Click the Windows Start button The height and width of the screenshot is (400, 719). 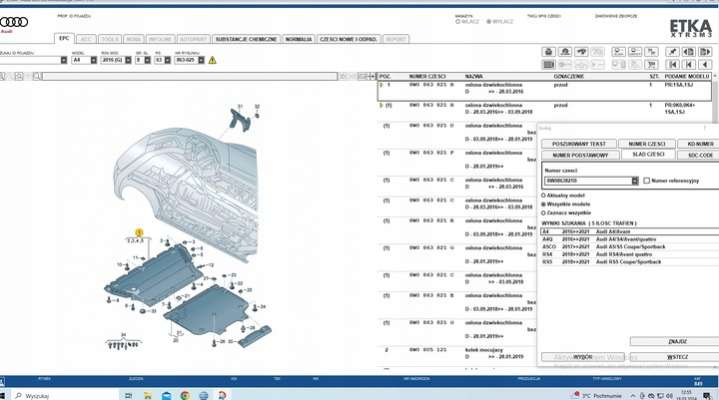click(x=2, y=395)
